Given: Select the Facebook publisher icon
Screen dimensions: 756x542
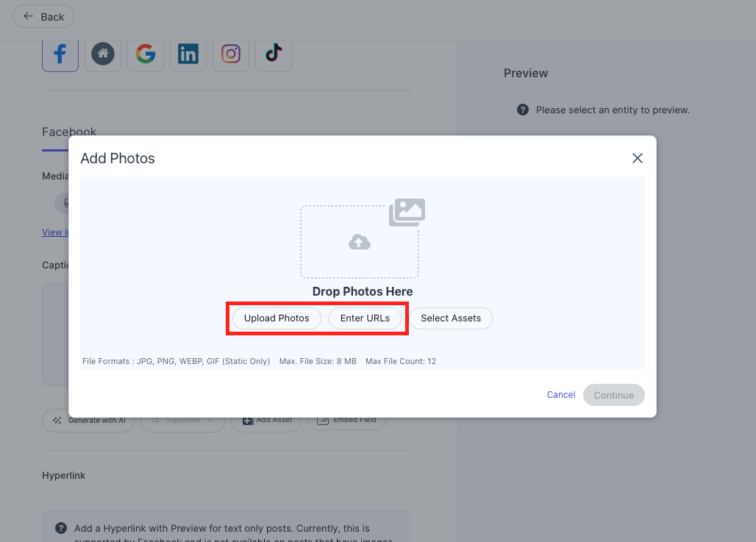Looking at the screenshot, I should click(x=60, y=54).
